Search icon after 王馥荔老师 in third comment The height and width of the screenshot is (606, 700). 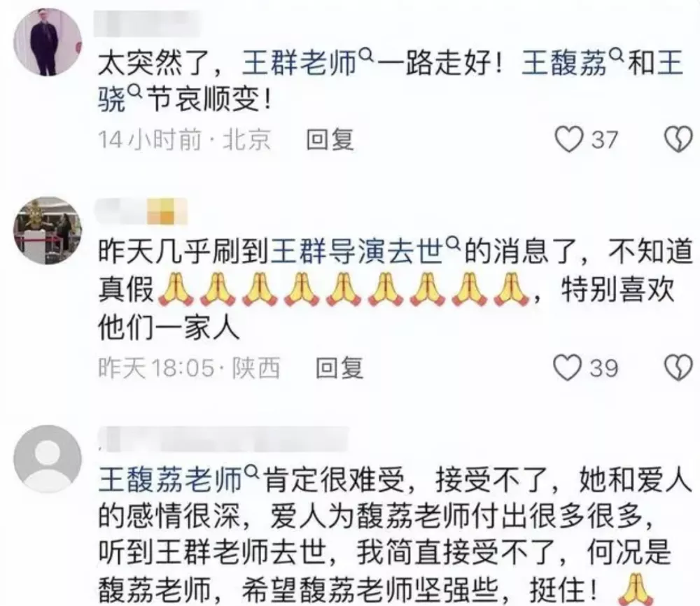[x=252, y=471]
